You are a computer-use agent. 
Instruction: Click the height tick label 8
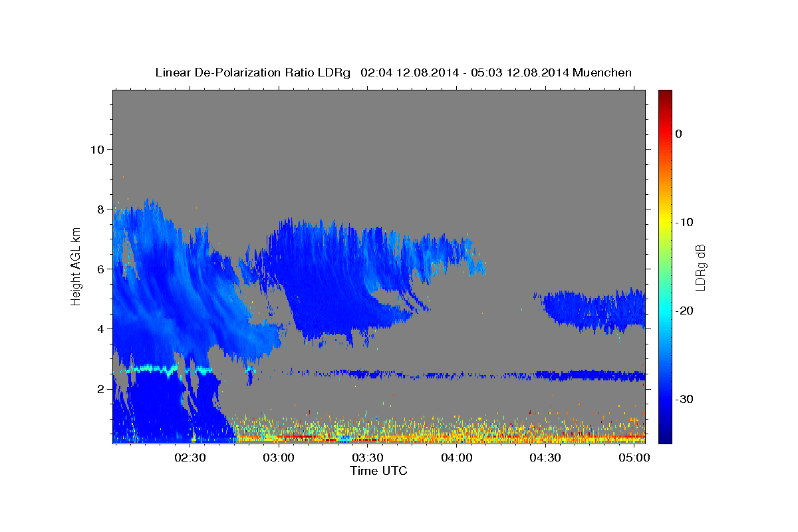pyautogui.click(x=100, y=209)
